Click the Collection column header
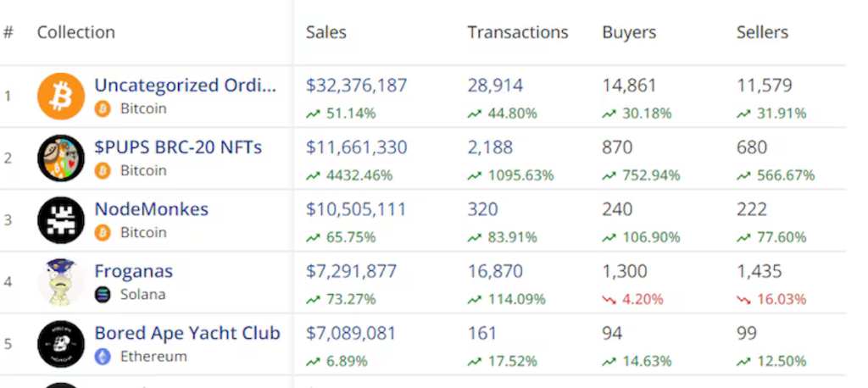This screenshot has width=868, height=388. tap(75, 33)
